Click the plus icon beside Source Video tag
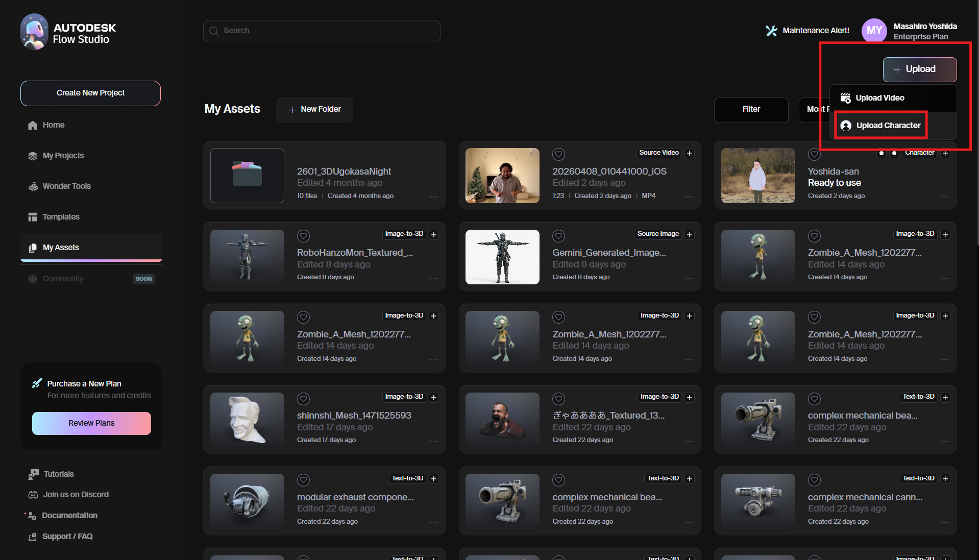This screenshot has width=979, height=560. point(690,153)
